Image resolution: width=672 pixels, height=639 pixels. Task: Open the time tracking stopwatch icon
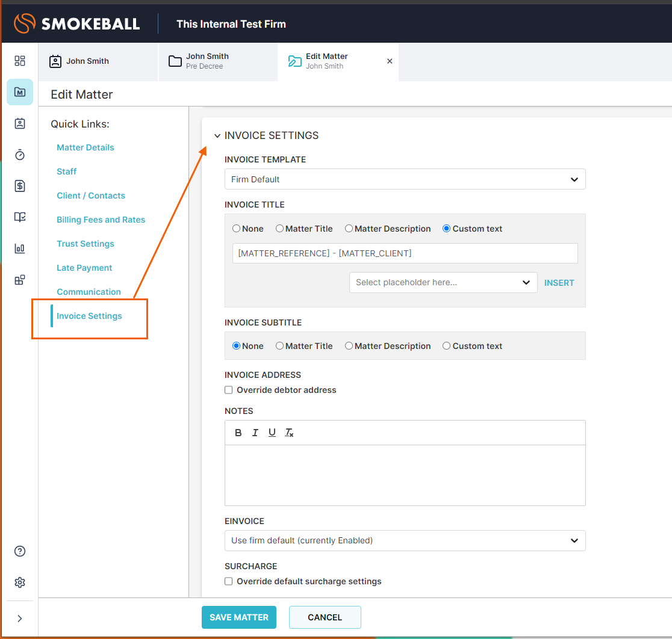pyautogui.click(x=20, y=155)
